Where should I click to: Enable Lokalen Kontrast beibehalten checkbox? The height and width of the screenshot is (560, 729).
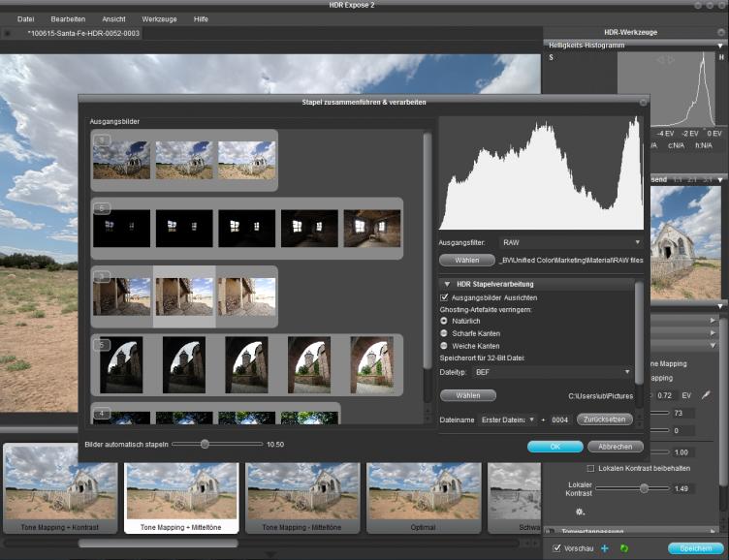[x=590, y=468]
